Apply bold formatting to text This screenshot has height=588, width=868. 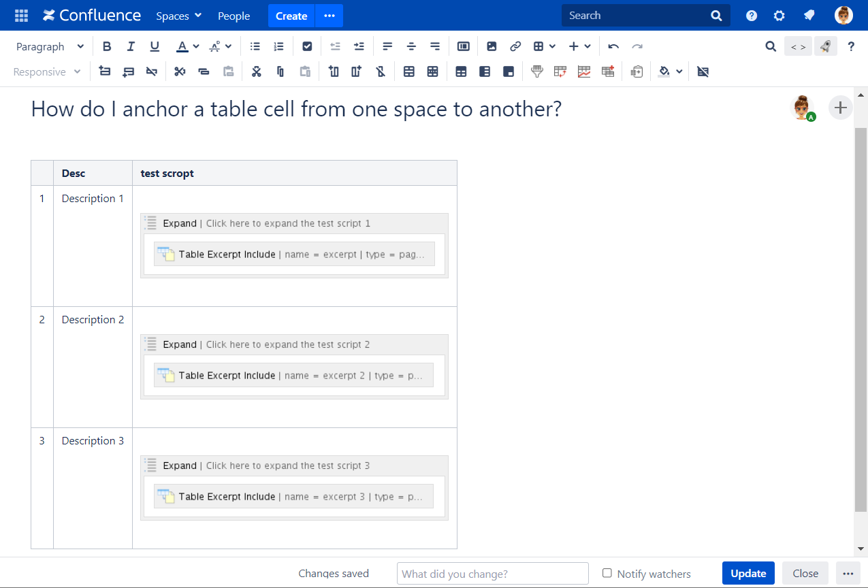pos(107,46)
